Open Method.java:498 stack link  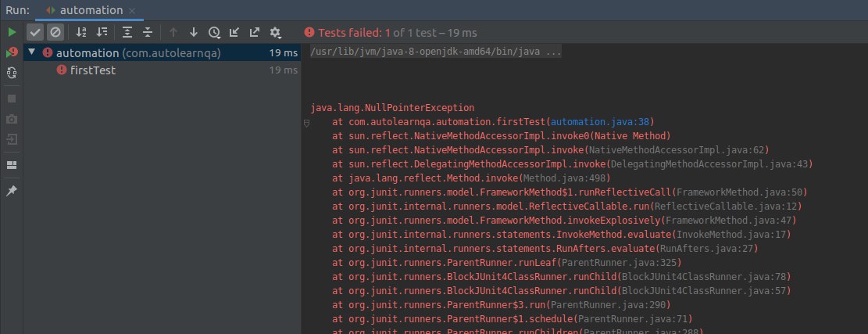point(564,178)
